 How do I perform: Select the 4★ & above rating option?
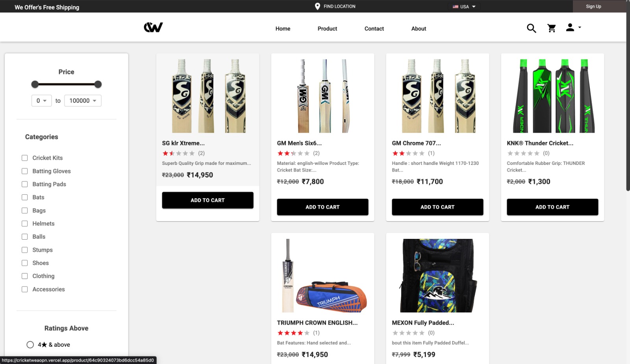30,345
